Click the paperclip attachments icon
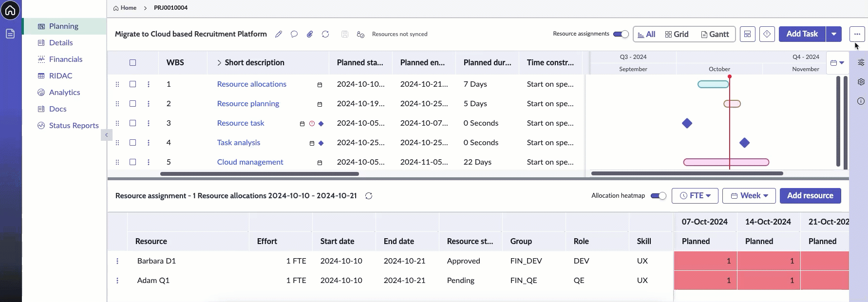This screenshot has height=302, width=868. [310, 34]
